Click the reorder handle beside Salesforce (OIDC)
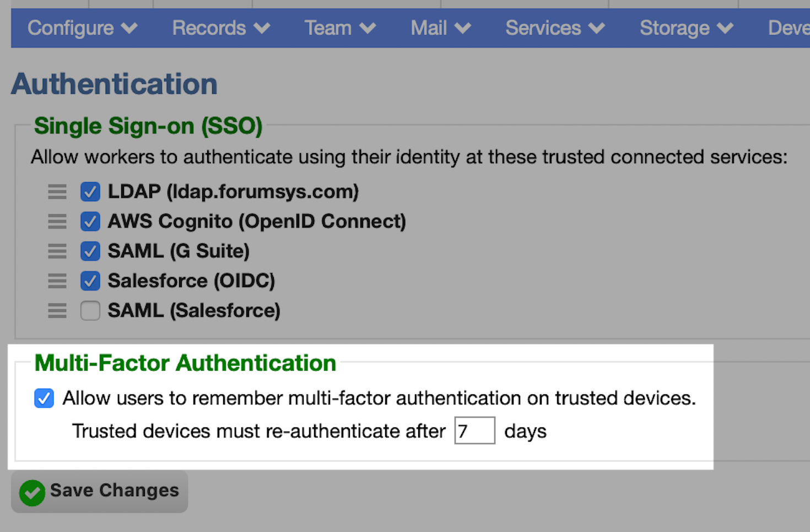This screenshot has height=532, width=810. pyautogui.click(x=57, y=281)
